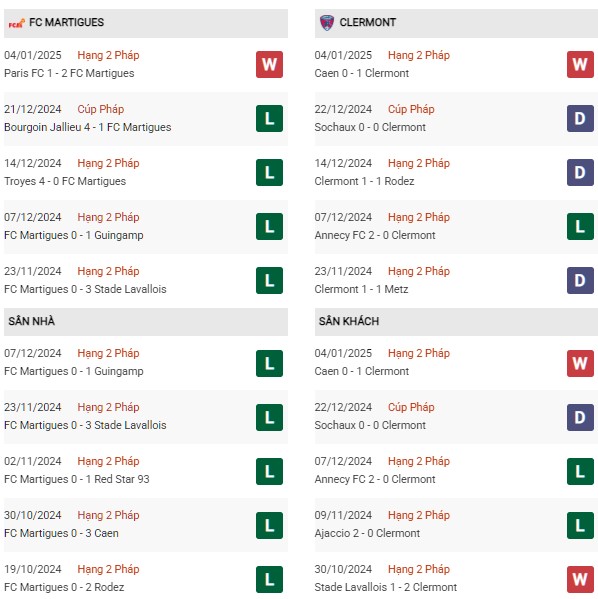The image size is (598, 599).
Task: Open match FC Martigues 0 - 1 Red Star 93
Action: click(76, 479)
